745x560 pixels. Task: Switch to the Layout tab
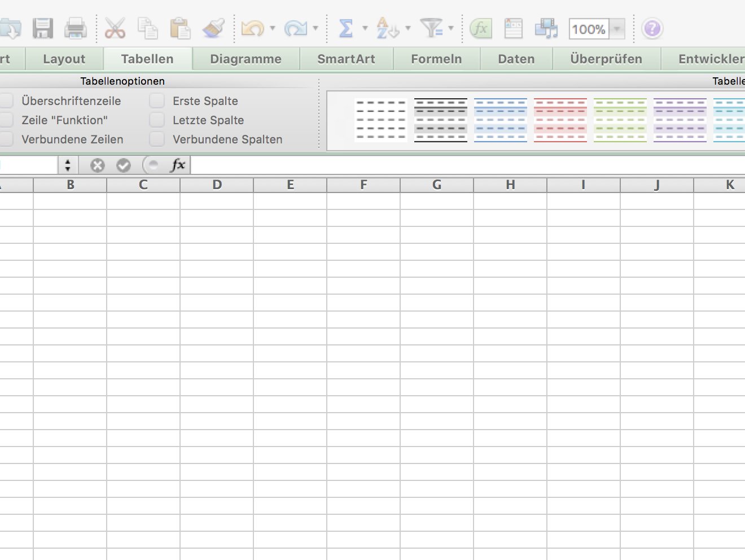tap(64, 59)
